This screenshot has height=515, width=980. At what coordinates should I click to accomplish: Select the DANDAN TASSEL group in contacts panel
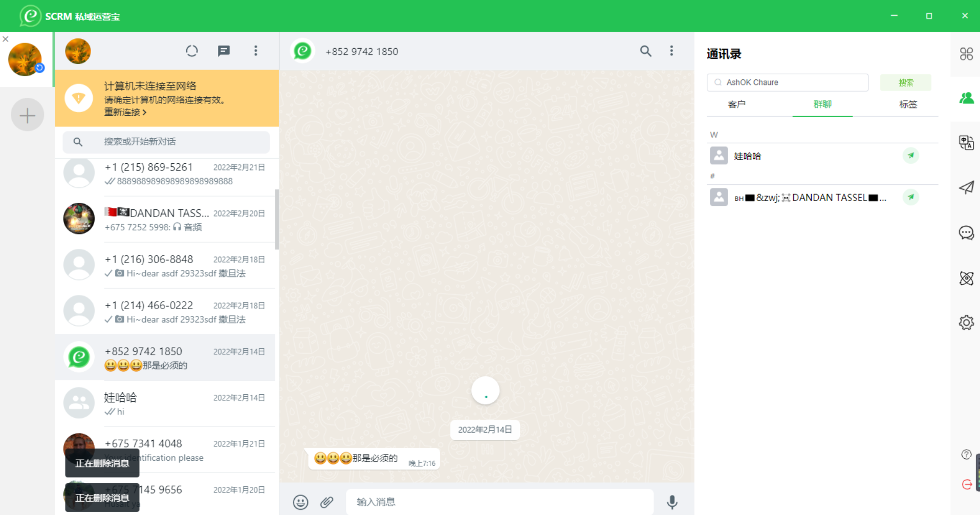[x=822, y=197]
